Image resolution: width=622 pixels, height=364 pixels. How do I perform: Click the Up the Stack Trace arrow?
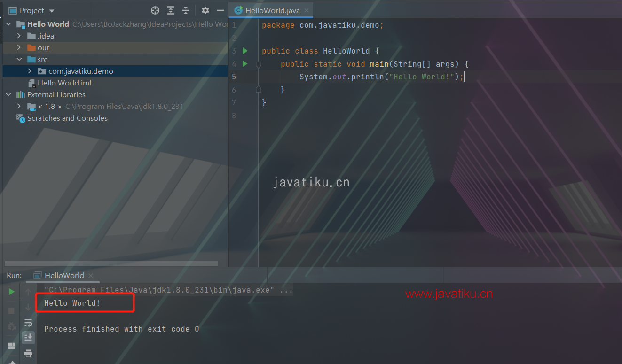click(x=28, y=292)
